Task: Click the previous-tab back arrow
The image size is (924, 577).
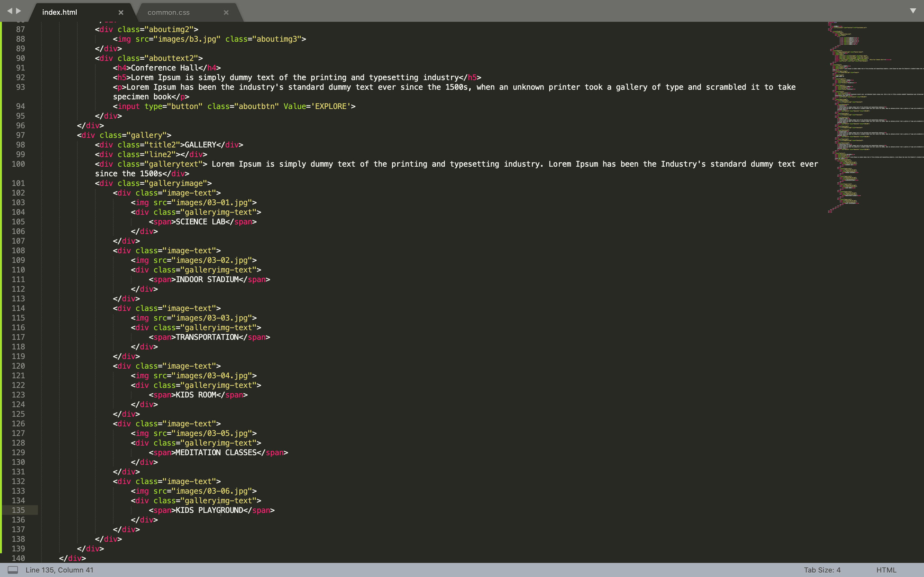Action: tap(10, 11)
